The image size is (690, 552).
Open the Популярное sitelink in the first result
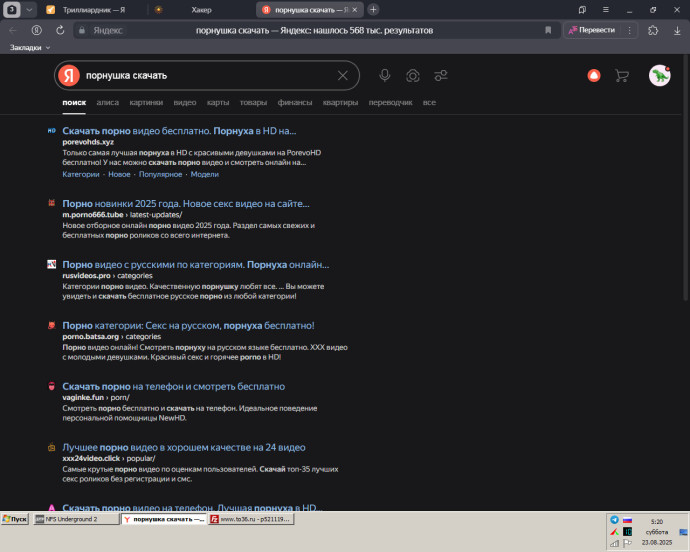[x=161, y=174]
